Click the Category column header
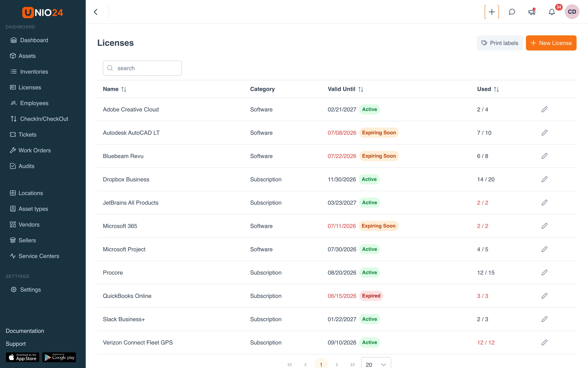Image resolution: width=588 pixels, height=368 pixels. point(262,89)
